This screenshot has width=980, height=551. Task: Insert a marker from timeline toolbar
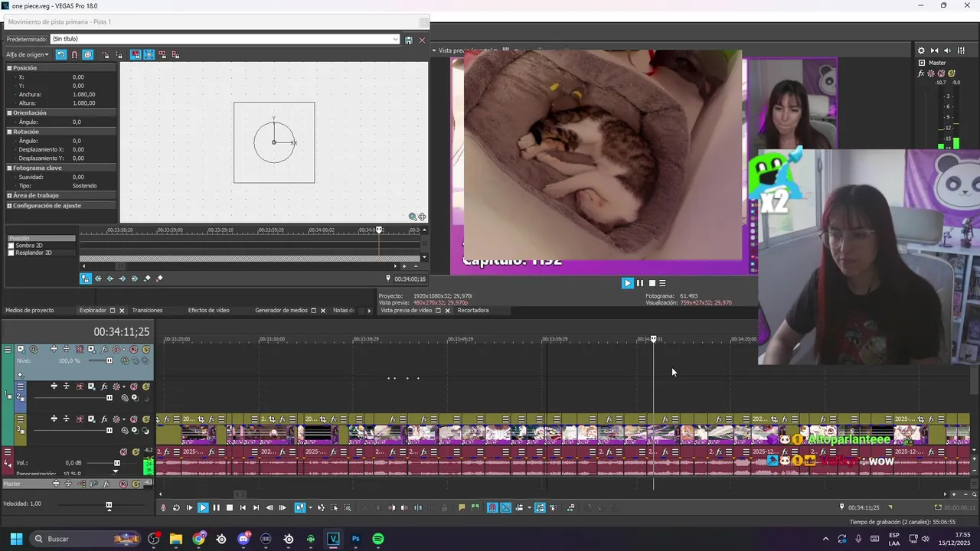click(462, 507)
